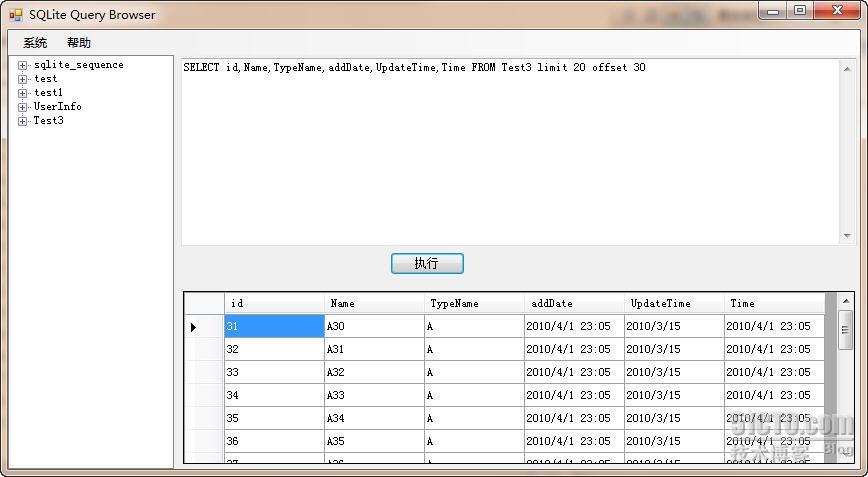Click the results grid scrollbar up arrow
Screen dimensions: 868x477
pyautogui.click(x=846, y=302)
